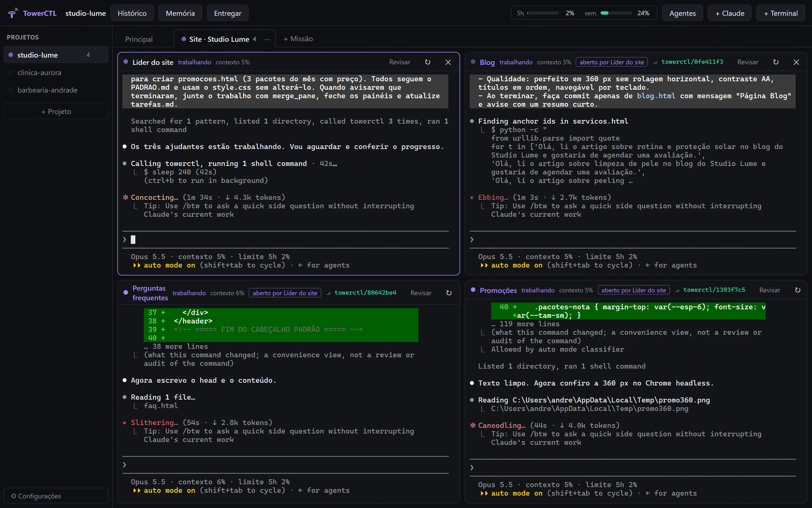
Task: Click the Líder do site status dot
Action: [126, 62]
